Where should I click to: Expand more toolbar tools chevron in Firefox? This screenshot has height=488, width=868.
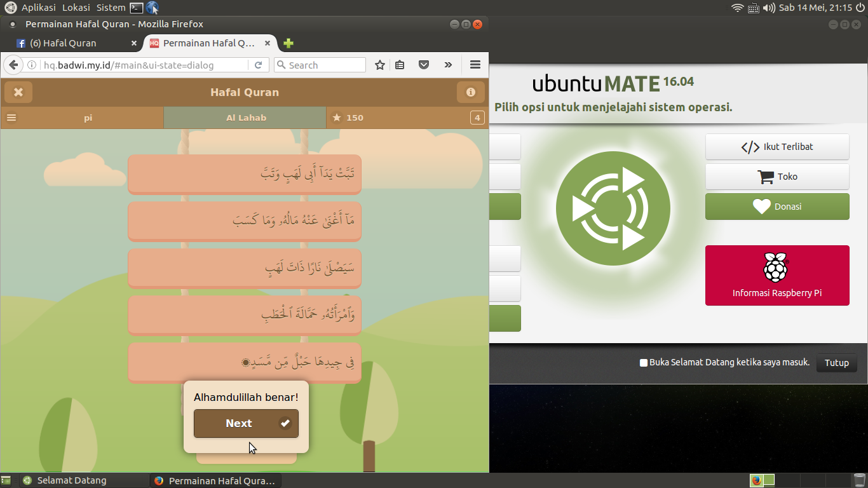pos(448,65)
